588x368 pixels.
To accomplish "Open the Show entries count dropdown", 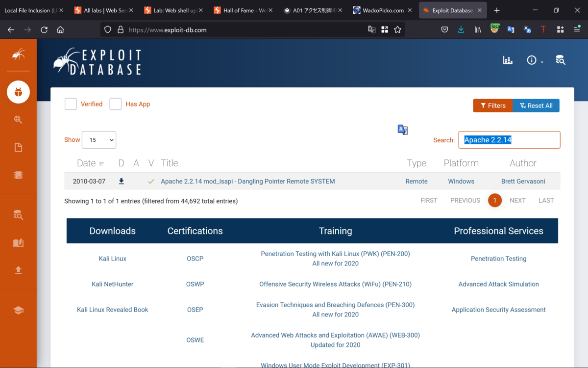I will click(99, 140).
